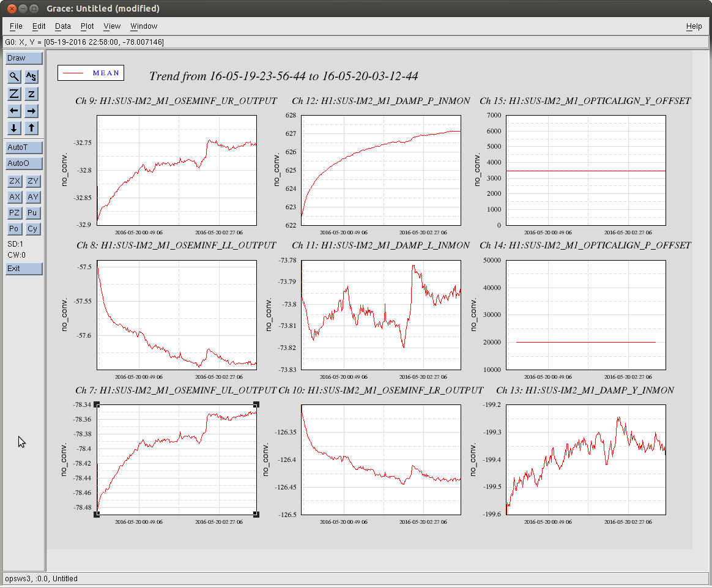Image resolution: width=712 pixels, height=588 pixels.
Task: Select the Ch 10 OSEMINF_LR_OUTPUT graph
Action: [381, 460]
